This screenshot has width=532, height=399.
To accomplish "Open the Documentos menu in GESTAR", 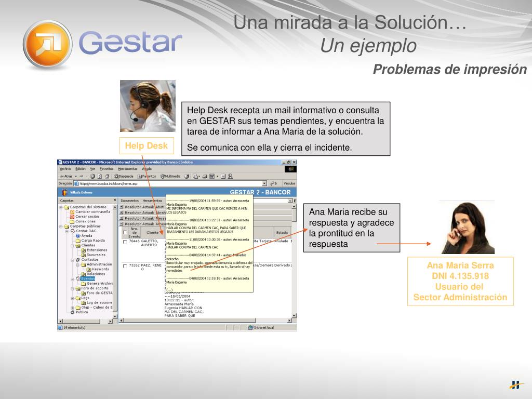I will 129,201.
